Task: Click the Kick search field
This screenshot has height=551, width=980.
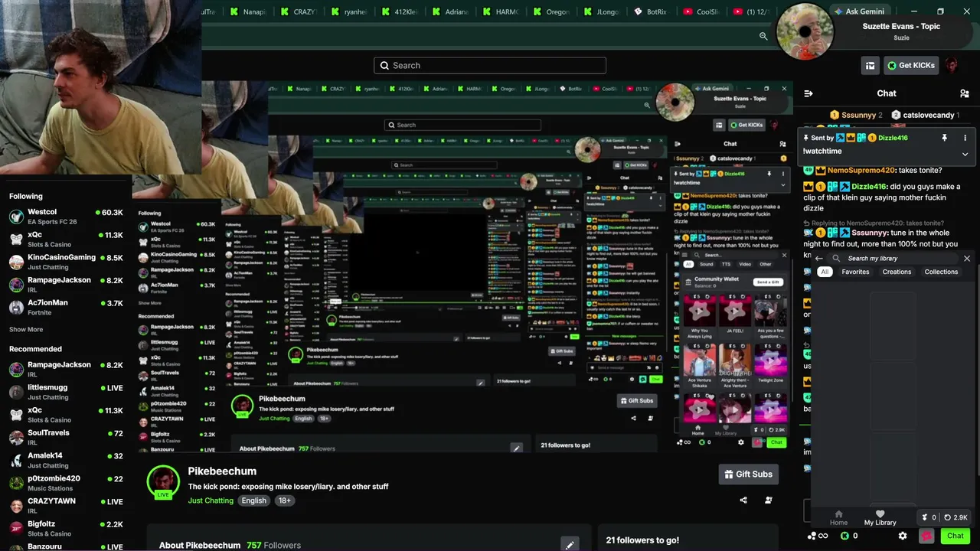Action: (x=490, y=65)
